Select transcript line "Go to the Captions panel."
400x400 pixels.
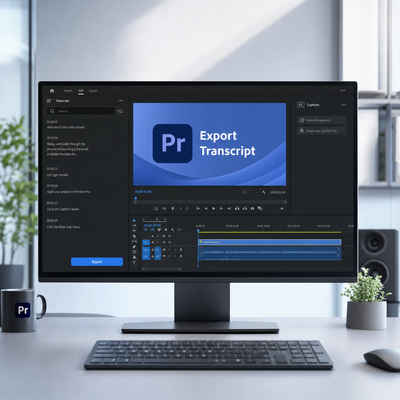point(63,209)
